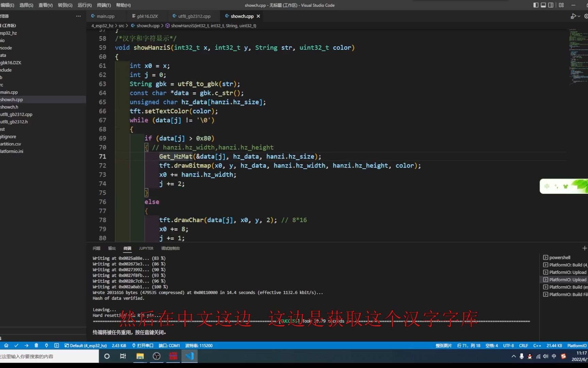This screenshot has height=368, width=588.
Task: Toggle the bottom panel visibility
Action: click(543, 5)
